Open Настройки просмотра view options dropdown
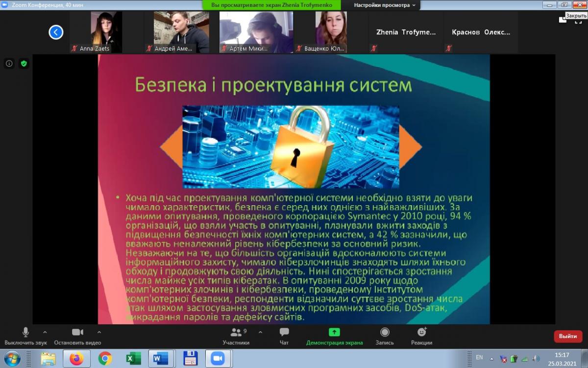 385,5
